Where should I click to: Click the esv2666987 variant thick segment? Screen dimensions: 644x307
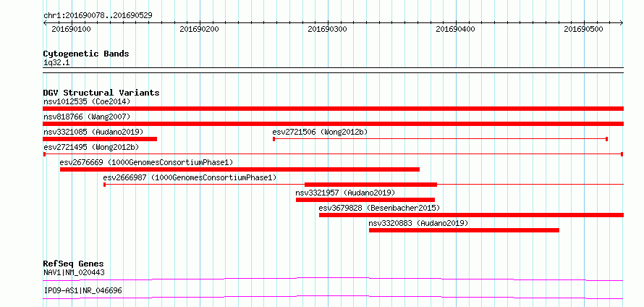371,185
